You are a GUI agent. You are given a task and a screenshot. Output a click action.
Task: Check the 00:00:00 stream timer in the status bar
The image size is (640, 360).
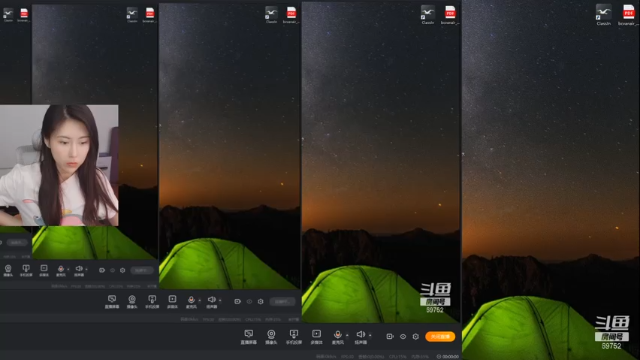(448, 356)
